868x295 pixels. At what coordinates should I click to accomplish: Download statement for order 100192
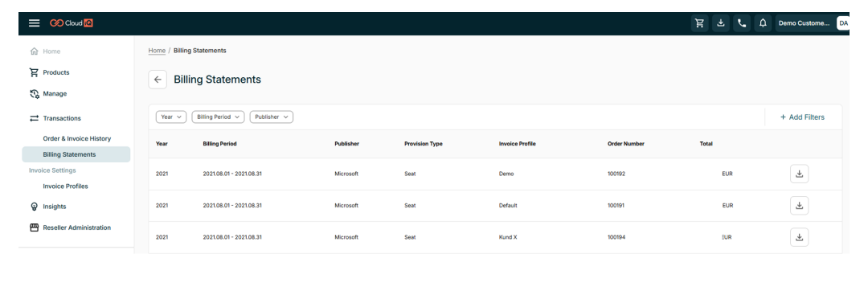click(x=800, y=174)
